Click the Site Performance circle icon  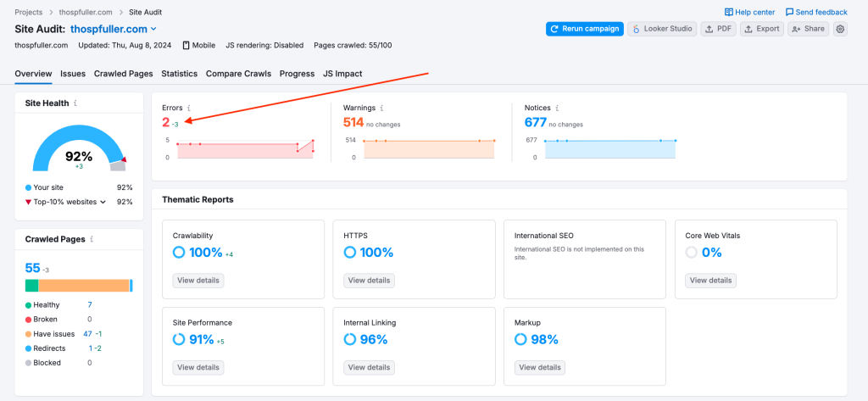[x=179, y=339]
